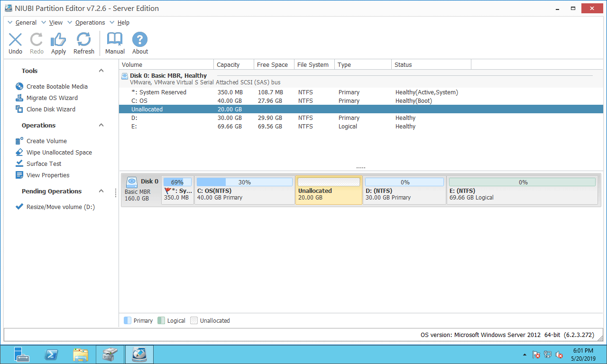Click the Undo toolbar icon

coord(15,43)
